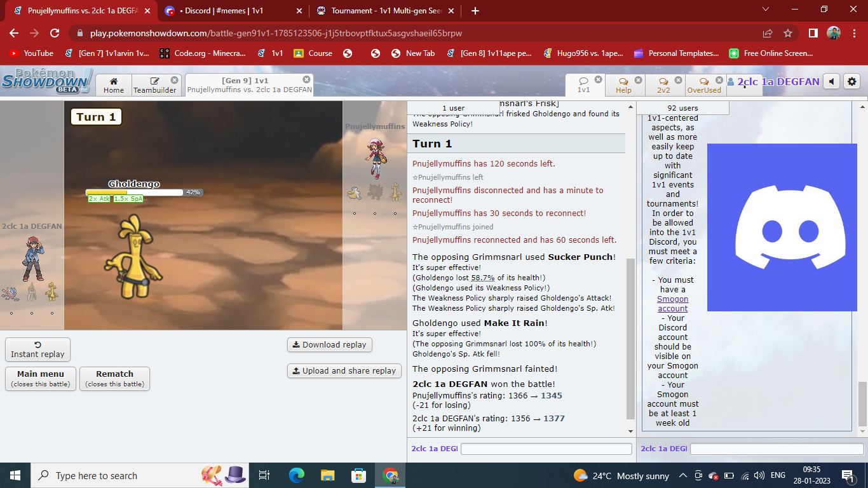The width and height of the screenshot is (868, 488).
Task: Click Upload and share replay
Action: (344, 370)
